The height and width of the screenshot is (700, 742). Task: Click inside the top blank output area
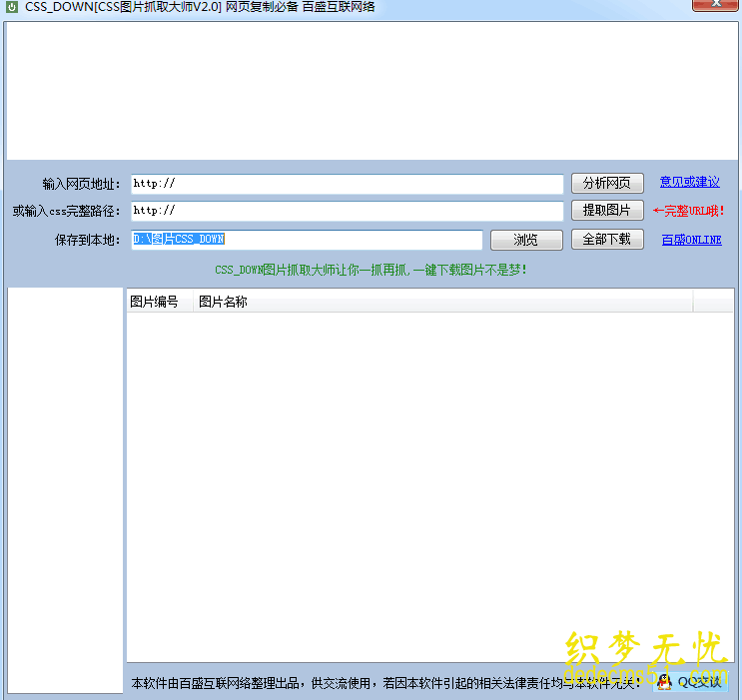tap(371, 90)
